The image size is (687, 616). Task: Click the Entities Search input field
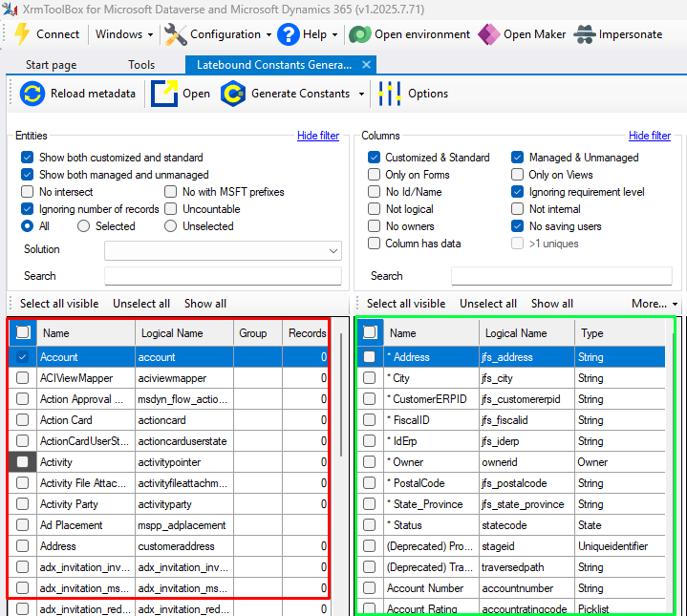223,276
